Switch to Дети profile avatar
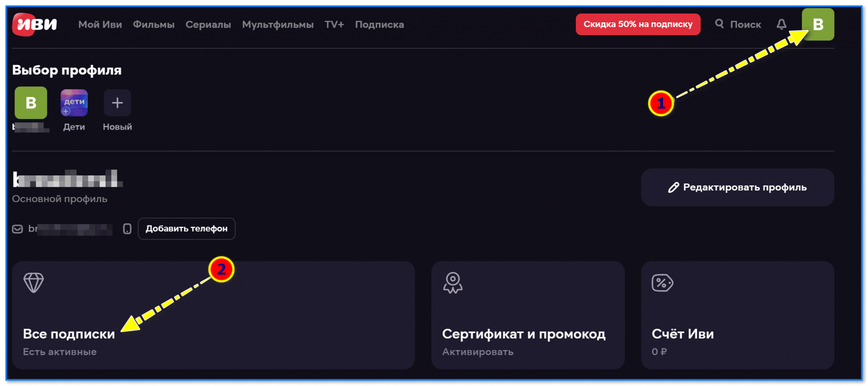This screenshot has width=868, height=386. (74, 103)
